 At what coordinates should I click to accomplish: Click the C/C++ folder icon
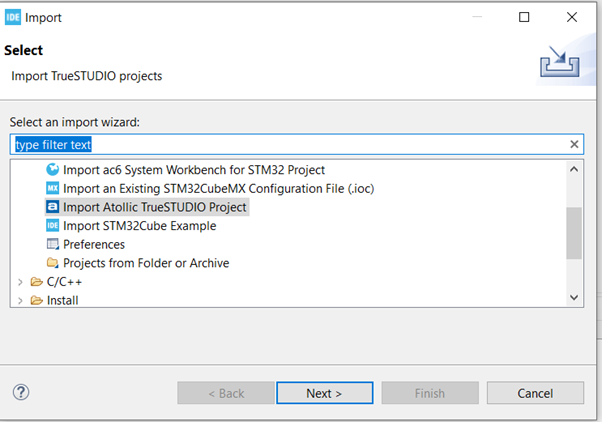[x=36, y=282]
